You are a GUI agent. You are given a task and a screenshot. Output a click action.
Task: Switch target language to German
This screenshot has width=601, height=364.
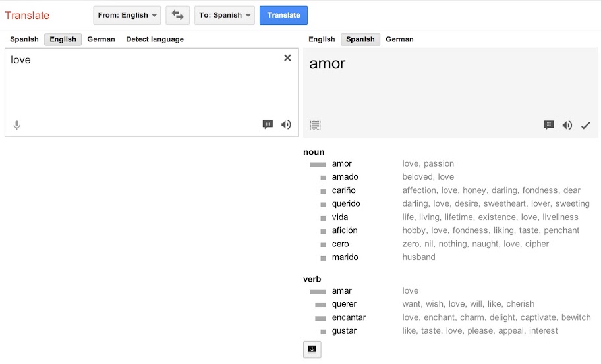pyautogui.click(x=399, y=39)
